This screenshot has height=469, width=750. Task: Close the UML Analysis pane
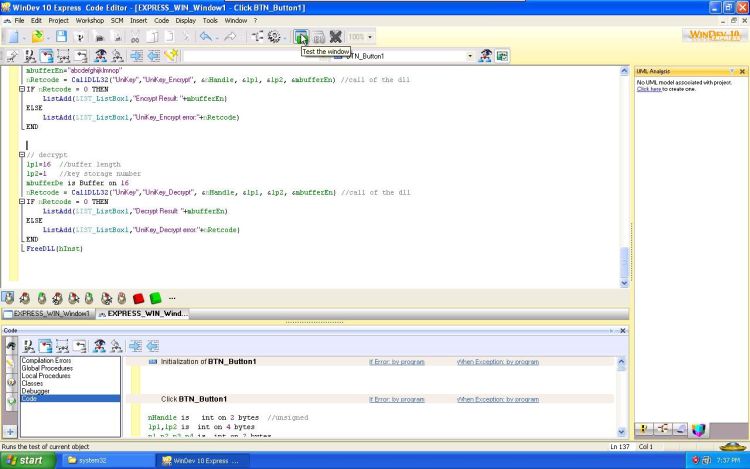pos(742,72)
